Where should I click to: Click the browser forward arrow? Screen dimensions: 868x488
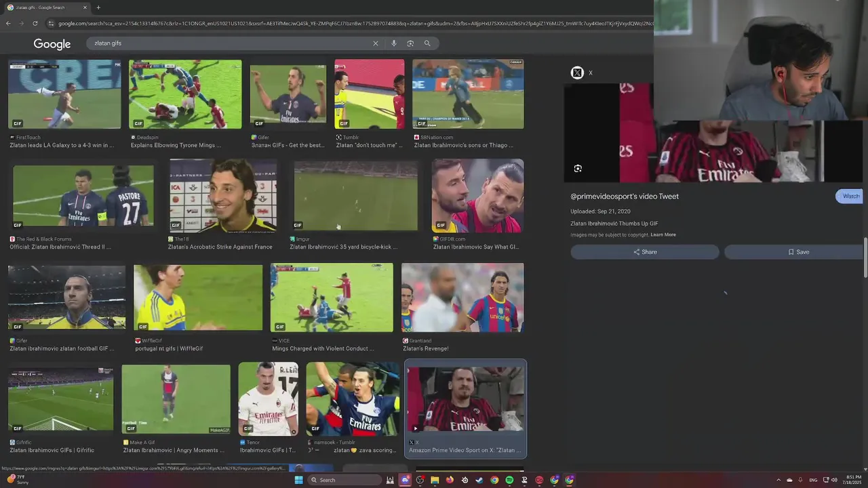pos(22,24)
